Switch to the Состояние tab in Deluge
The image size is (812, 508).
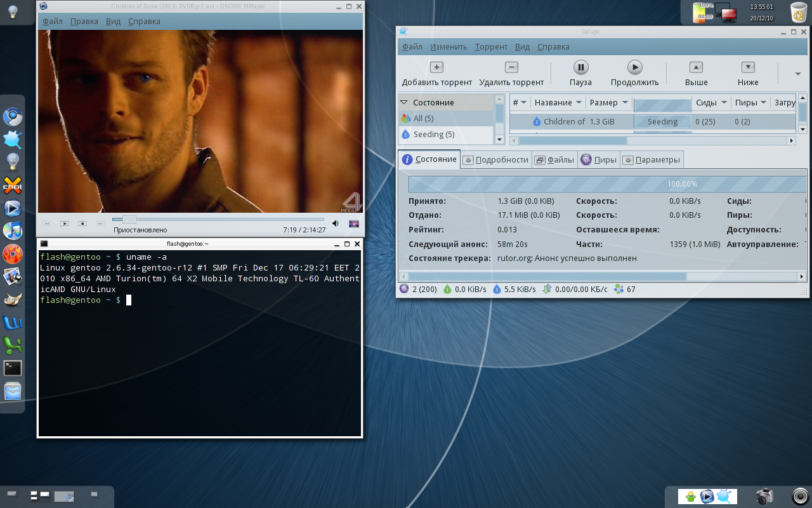pos(429,159)
